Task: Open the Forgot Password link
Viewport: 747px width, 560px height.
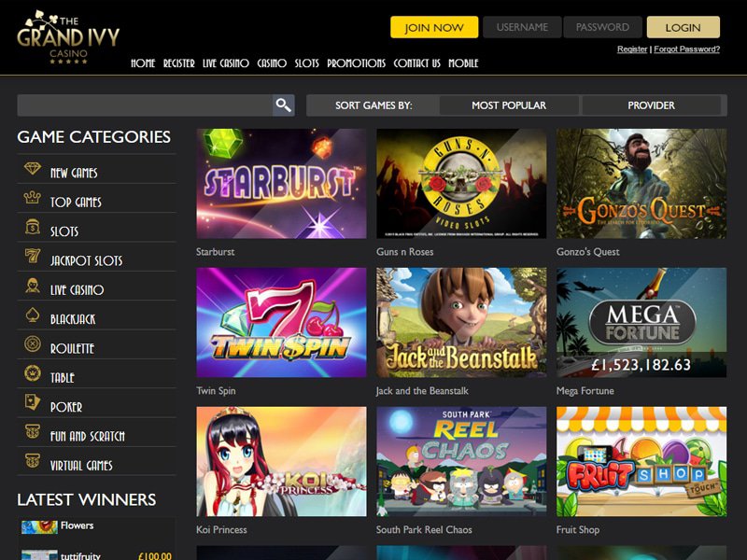Action: click(686, 49)
